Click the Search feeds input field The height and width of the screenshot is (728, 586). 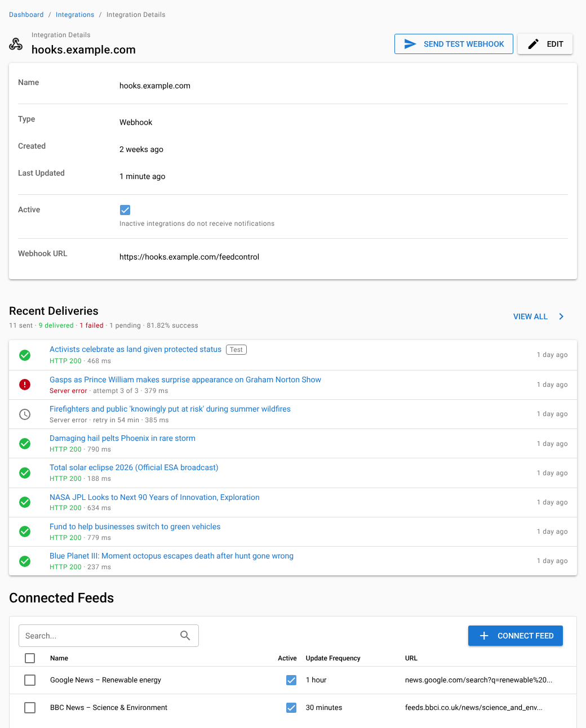[x=109, y=636]
